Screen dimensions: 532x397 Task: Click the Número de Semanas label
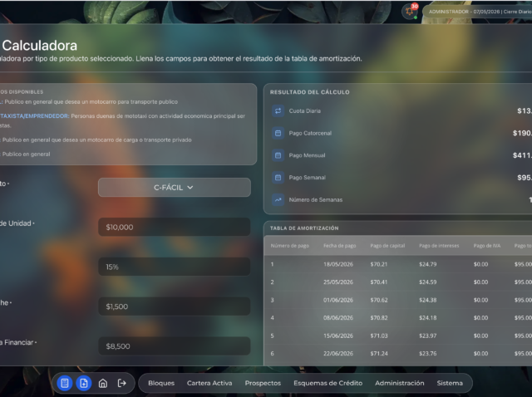(x=316, y=199)
